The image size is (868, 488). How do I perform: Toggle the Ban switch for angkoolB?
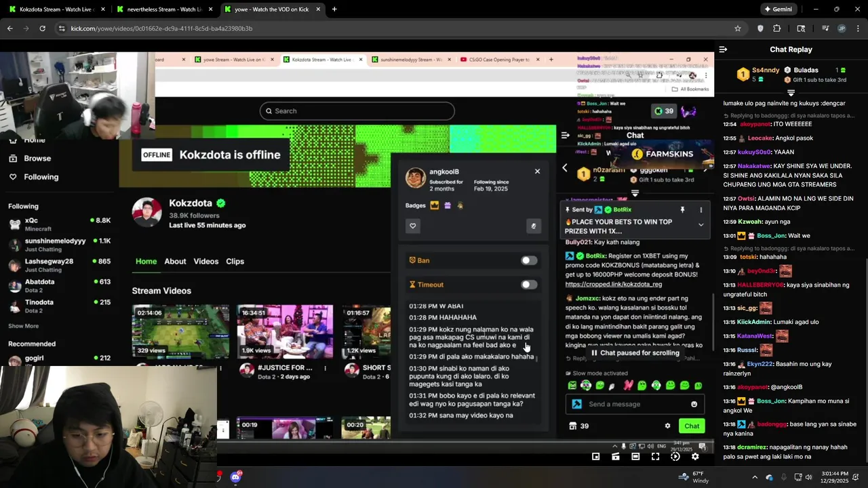point(529,260)
